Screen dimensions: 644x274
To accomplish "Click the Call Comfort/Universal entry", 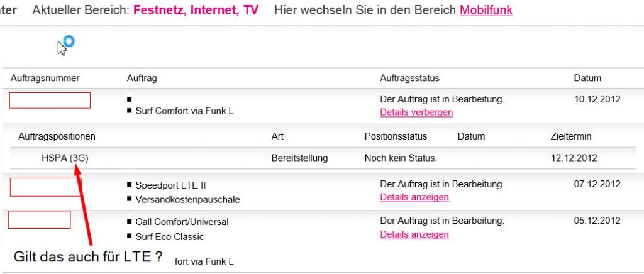I will 182,222.
